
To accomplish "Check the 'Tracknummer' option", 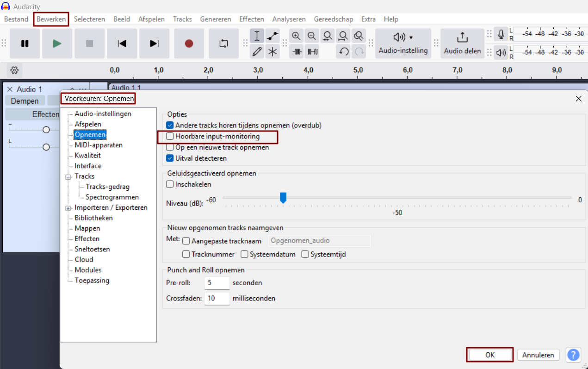I will pos(186,254).
